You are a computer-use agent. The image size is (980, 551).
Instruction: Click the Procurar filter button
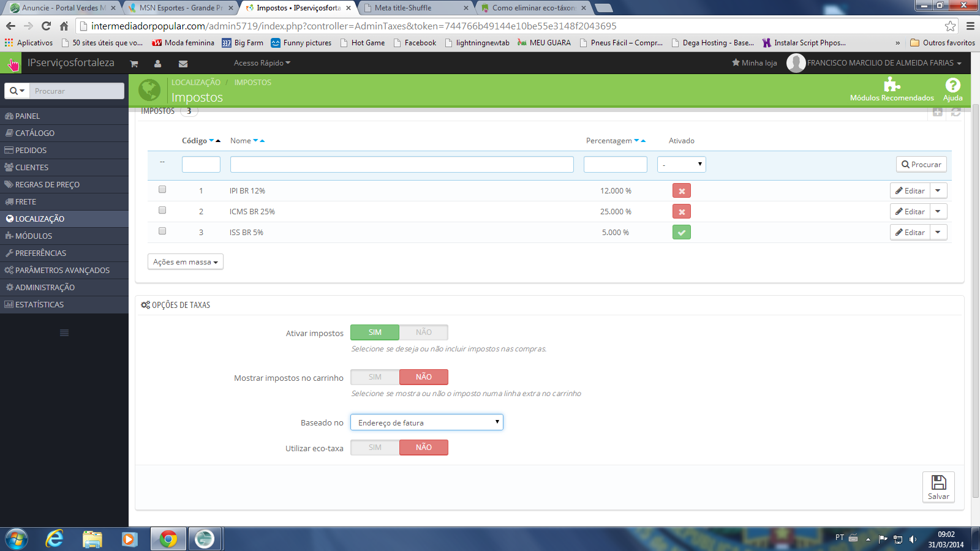(921, 164)
